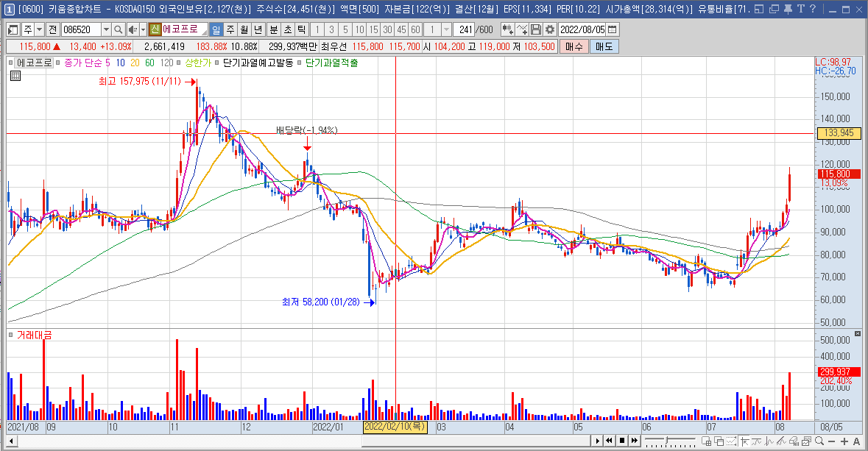Toggle the left panel layout icon
This screenshot has height=451, width=868.
click(13, 30)
